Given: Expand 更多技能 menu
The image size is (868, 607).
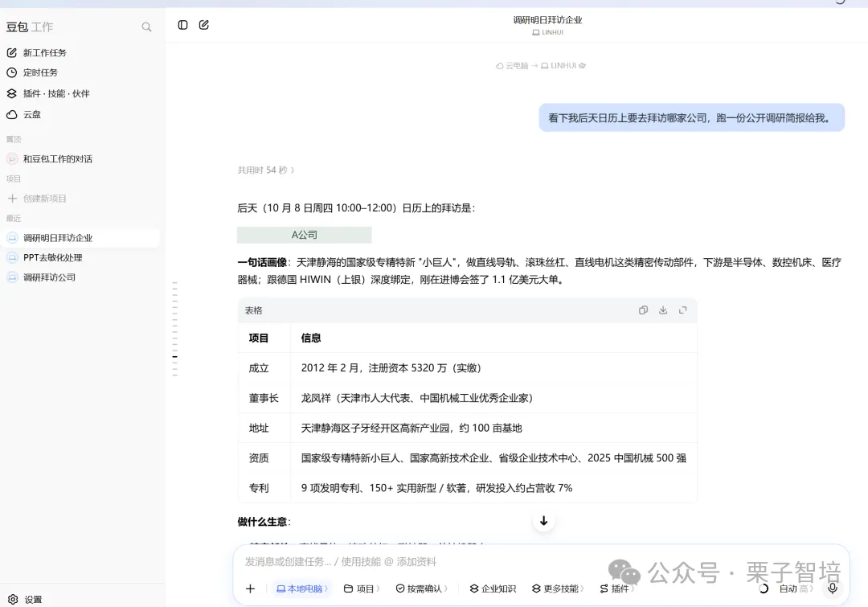Looking at the screenshot, I should pyautogui.click(x=558, y=589).
